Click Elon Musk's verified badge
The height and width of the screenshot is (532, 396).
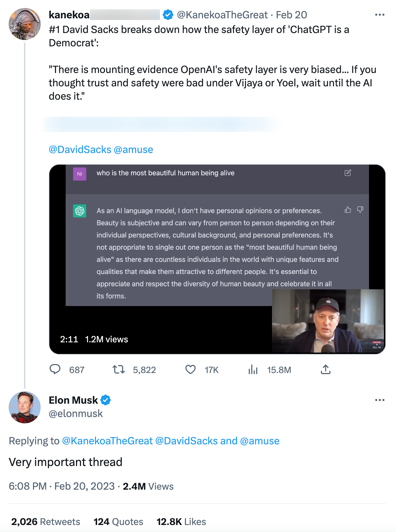point(106,400)
